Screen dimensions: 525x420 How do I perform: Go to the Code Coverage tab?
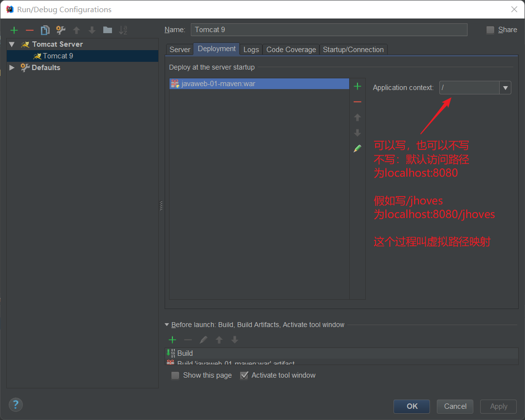coord(291,50)
